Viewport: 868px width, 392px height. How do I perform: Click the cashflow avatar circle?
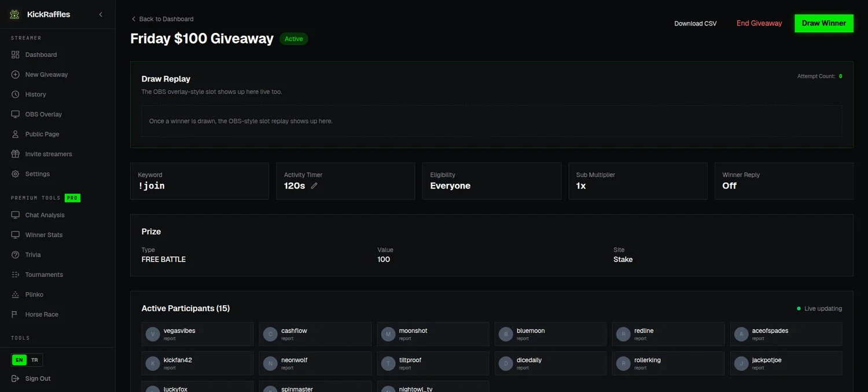pos(270,334)
